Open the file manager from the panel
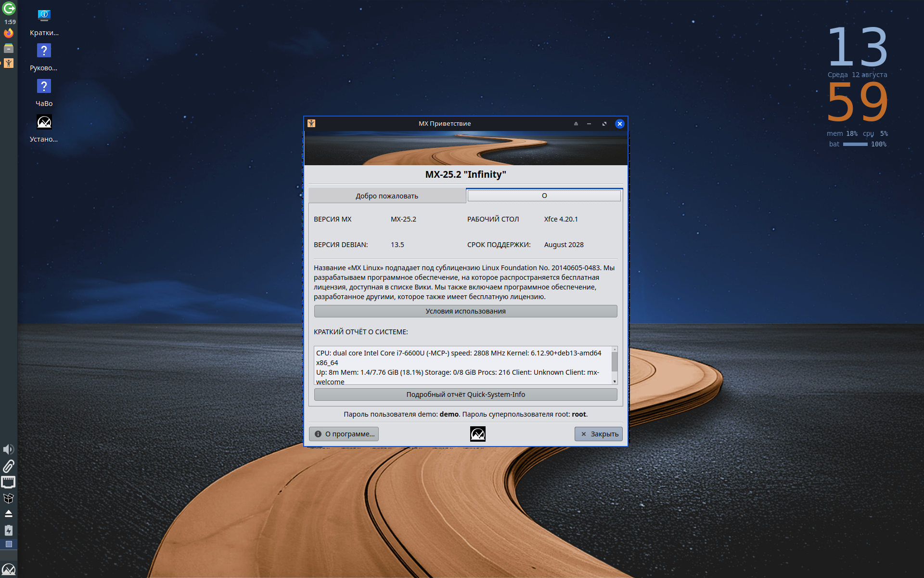 tap(9, 48)
